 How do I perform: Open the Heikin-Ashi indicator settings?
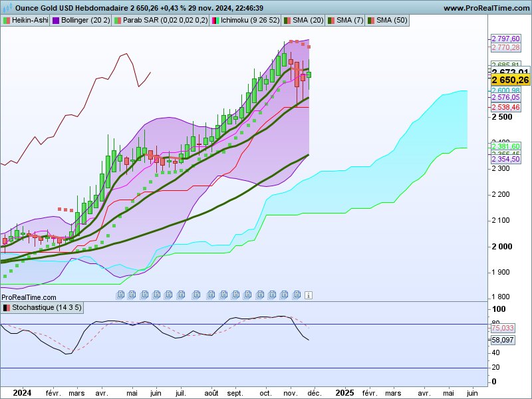click(x=25, y=21)
